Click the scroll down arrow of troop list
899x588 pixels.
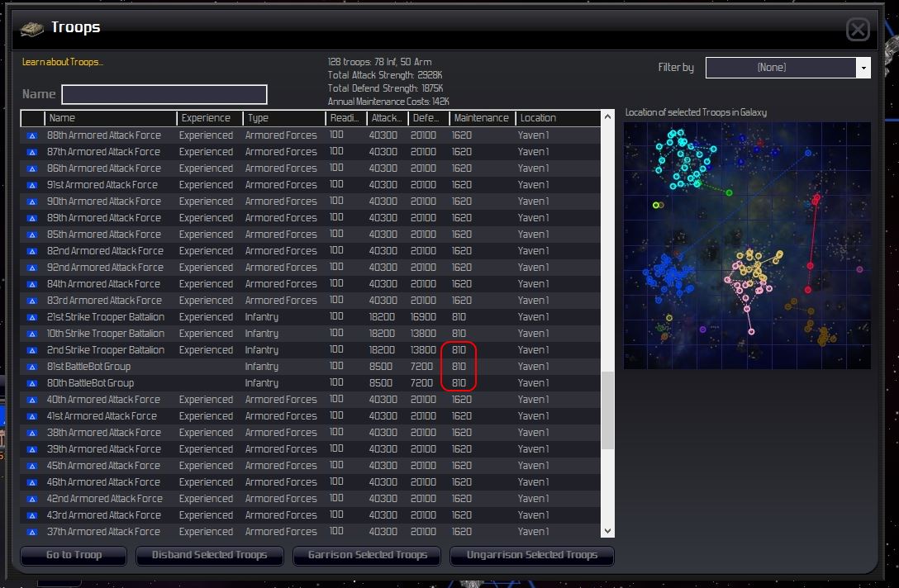tap(607, 531)
